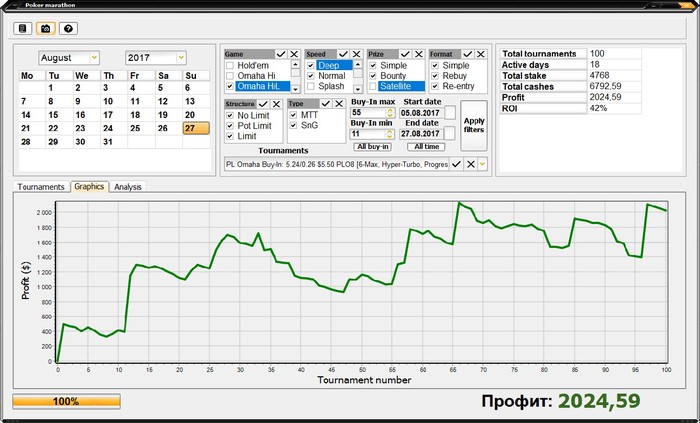Toggle the Deep speed checkbox
This screenshot has width=700, height=423.
311,65
